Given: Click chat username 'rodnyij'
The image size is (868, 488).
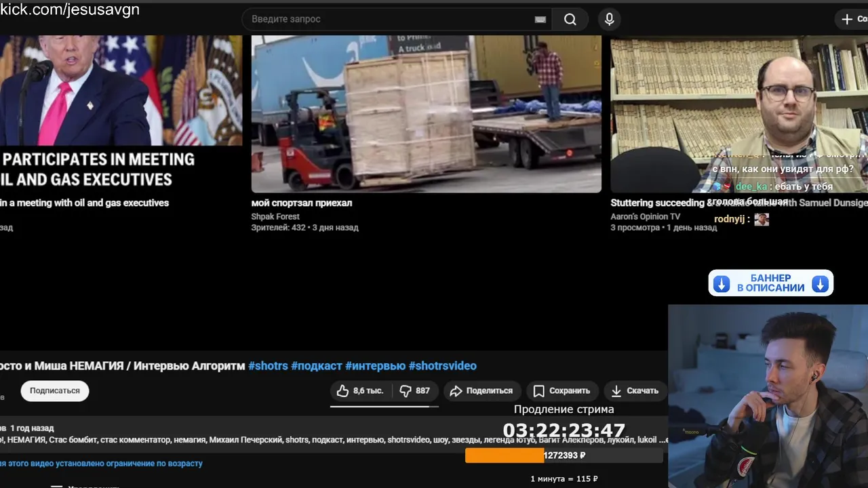Looking at the screenshot, I should (730, 219).
